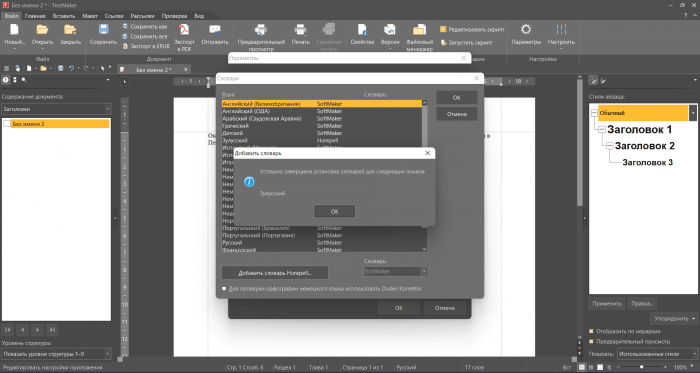Select the Без имени 2 document tab

click(154, 70)
